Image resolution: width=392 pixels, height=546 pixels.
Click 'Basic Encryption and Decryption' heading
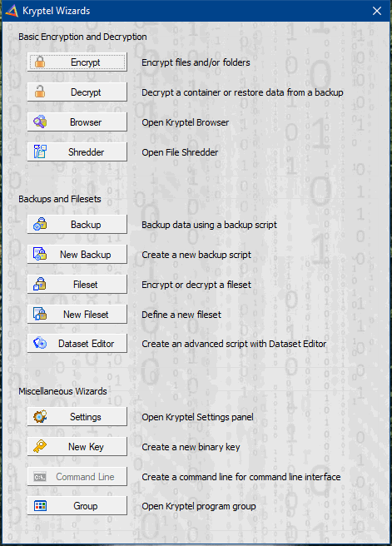coord(82,37)
